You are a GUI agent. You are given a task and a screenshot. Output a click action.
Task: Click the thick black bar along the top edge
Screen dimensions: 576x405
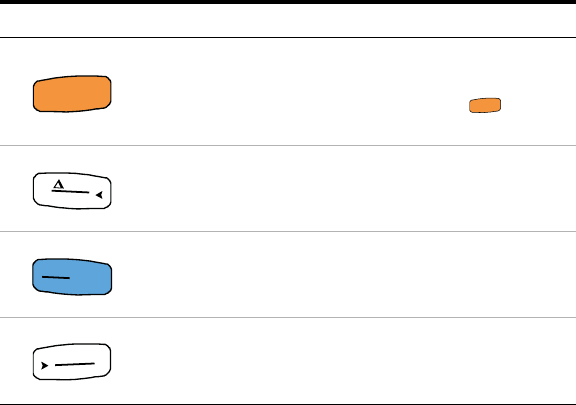pos(288,2)
